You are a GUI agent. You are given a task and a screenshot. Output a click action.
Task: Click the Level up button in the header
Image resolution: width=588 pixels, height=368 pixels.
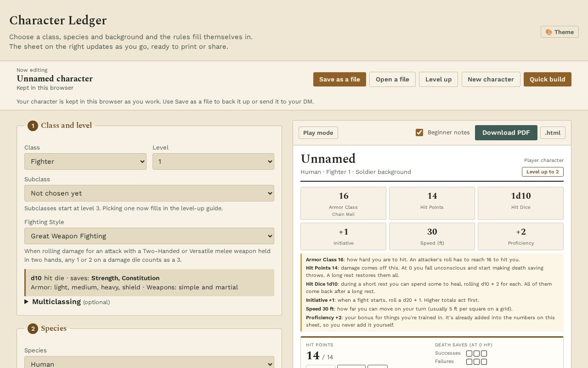click(438, 79)
